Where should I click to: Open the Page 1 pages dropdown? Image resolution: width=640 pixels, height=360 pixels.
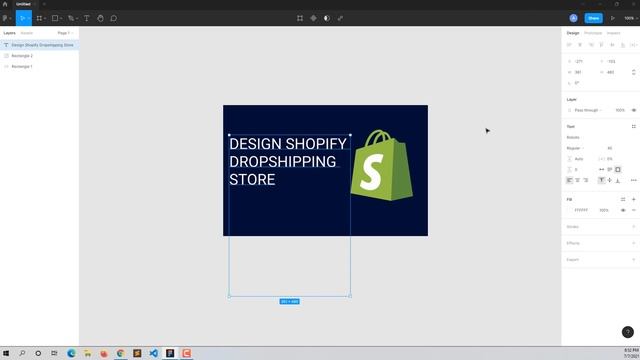(65, 33)
